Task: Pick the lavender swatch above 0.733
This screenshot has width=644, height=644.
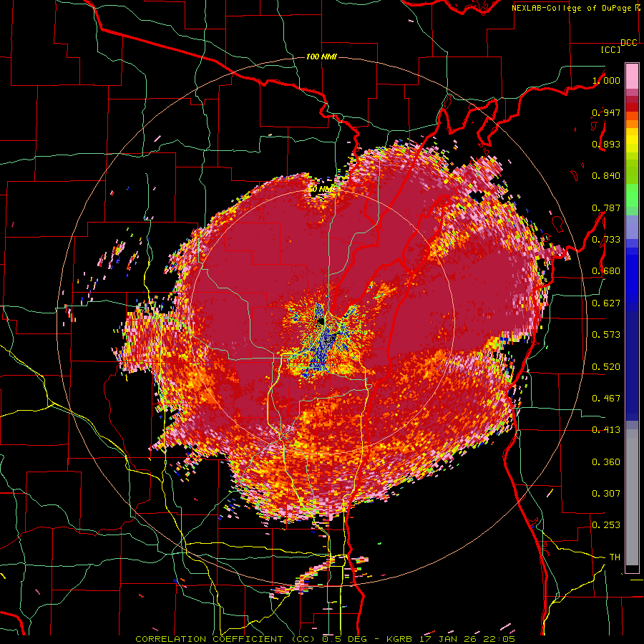Action: tap(632, 227)
